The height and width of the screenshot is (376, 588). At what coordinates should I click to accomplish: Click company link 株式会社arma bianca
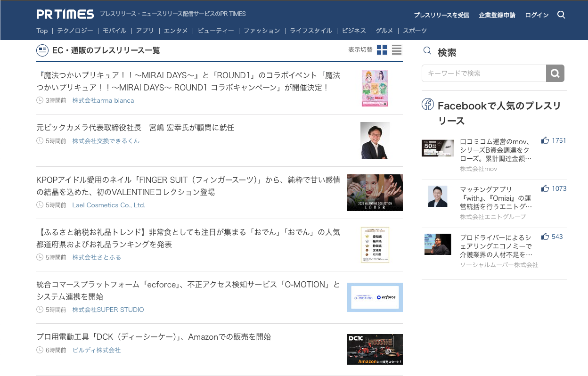point(103,100)
